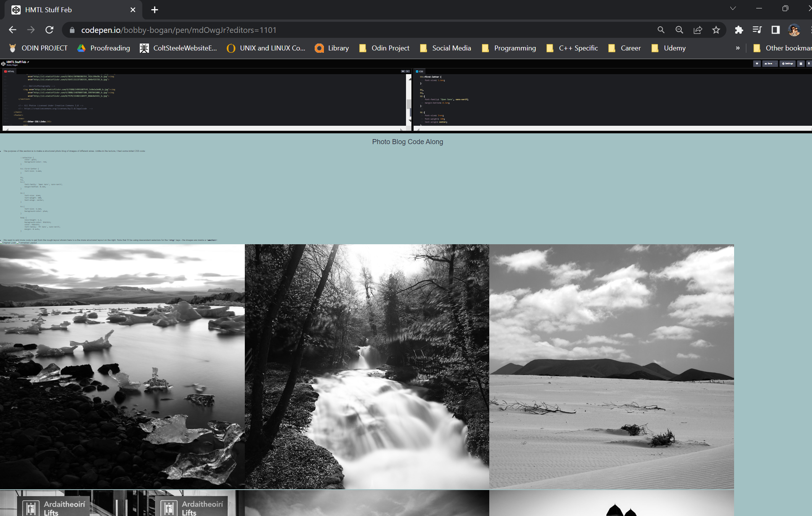The image size is (812, 516).
Task: Open a new browser tab
Action: coord(155,10)
